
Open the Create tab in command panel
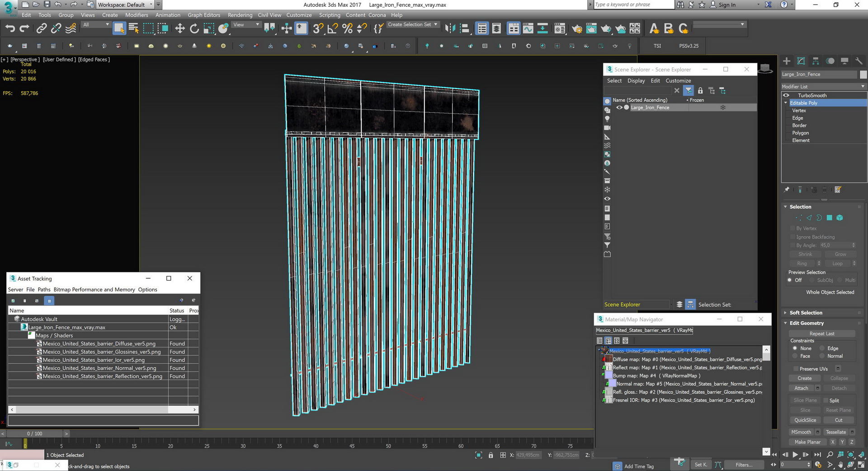pyautogui.click(x=787, y=61)
